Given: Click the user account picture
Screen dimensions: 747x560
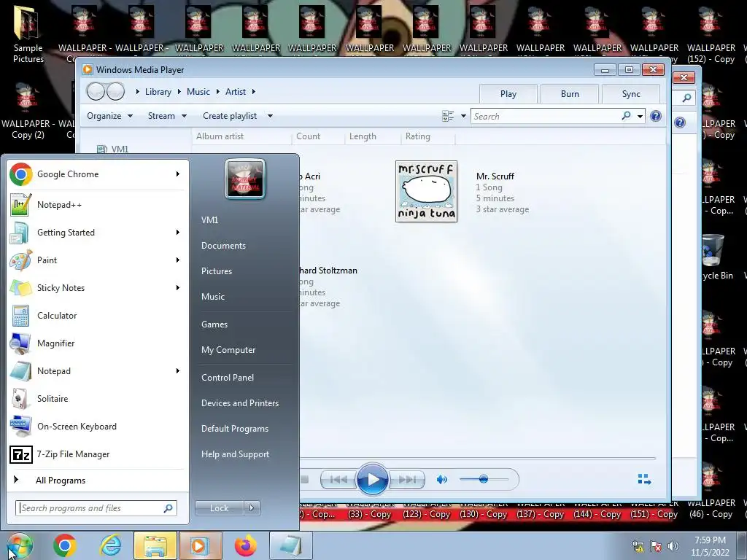Looking at the screenshot, I should [x=245, y=179].
